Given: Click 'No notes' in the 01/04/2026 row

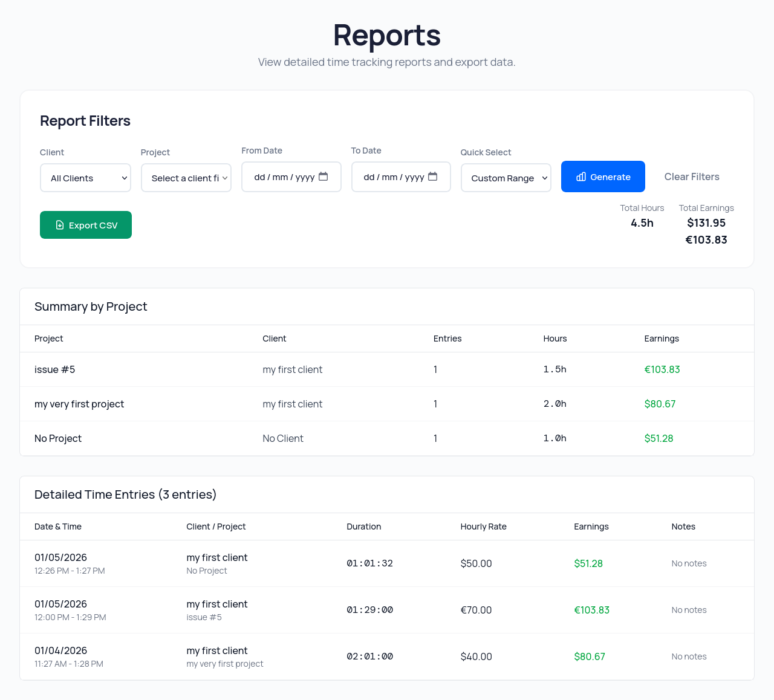Looking at the screenshot, I should coord(689,656).
